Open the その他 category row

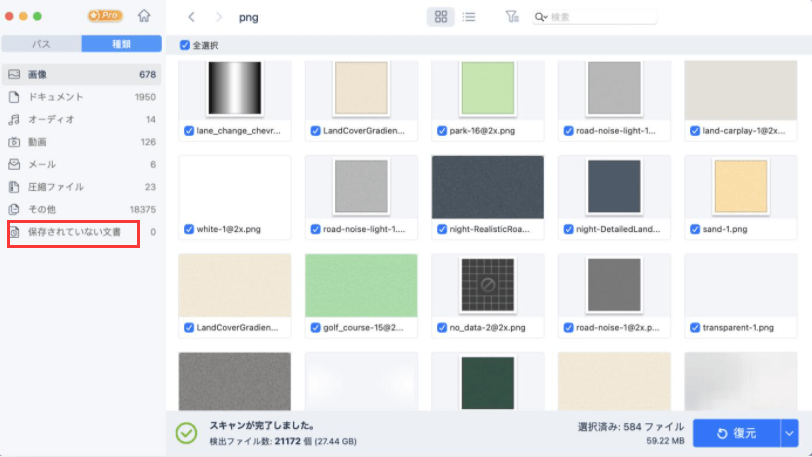82,209
